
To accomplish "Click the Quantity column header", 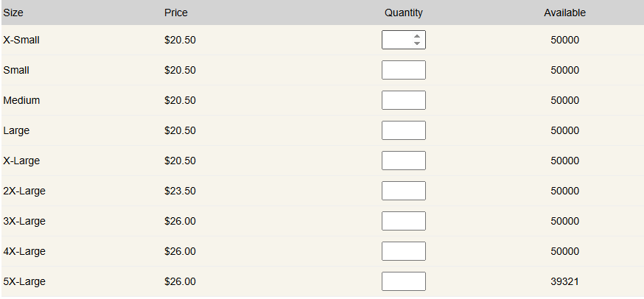I will [404, 13].
